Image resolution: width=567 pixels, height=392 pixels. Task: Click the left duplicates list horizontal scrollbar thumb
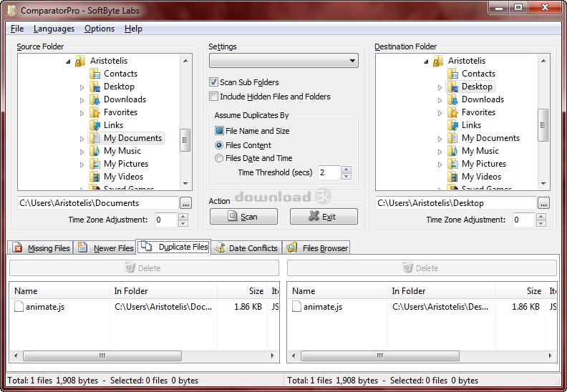point(102,356)
